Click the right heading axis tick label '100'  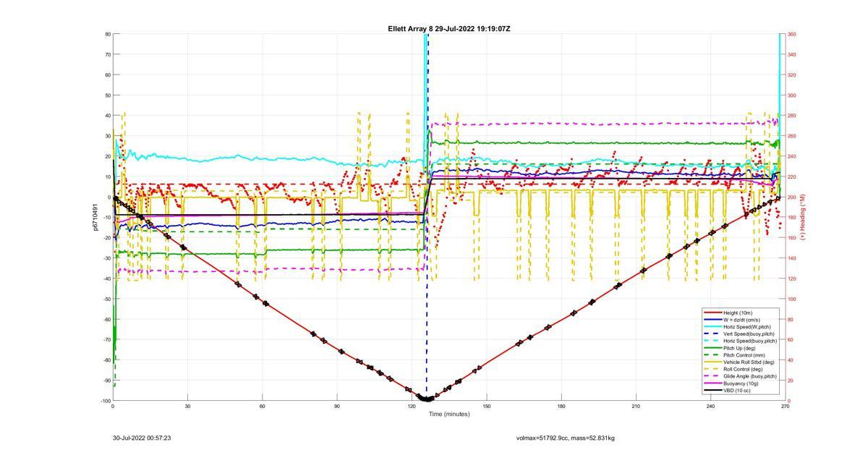791,299
